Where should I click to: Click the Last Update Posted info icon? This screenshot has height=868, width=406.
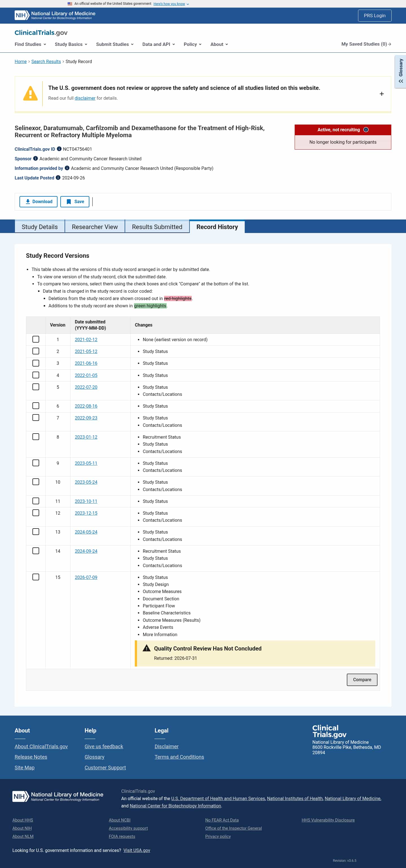(x=58, y=177)
